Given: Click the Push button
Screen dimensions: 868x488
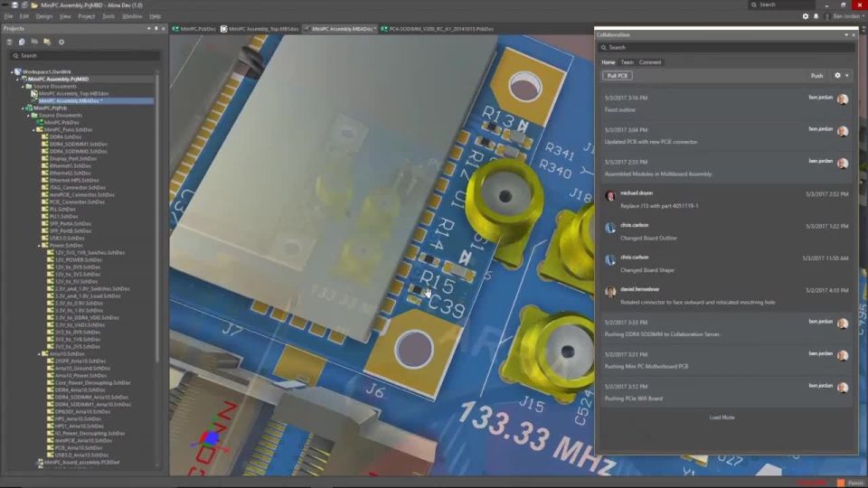Looking at the screenshot, I should (x=817, y=76).
